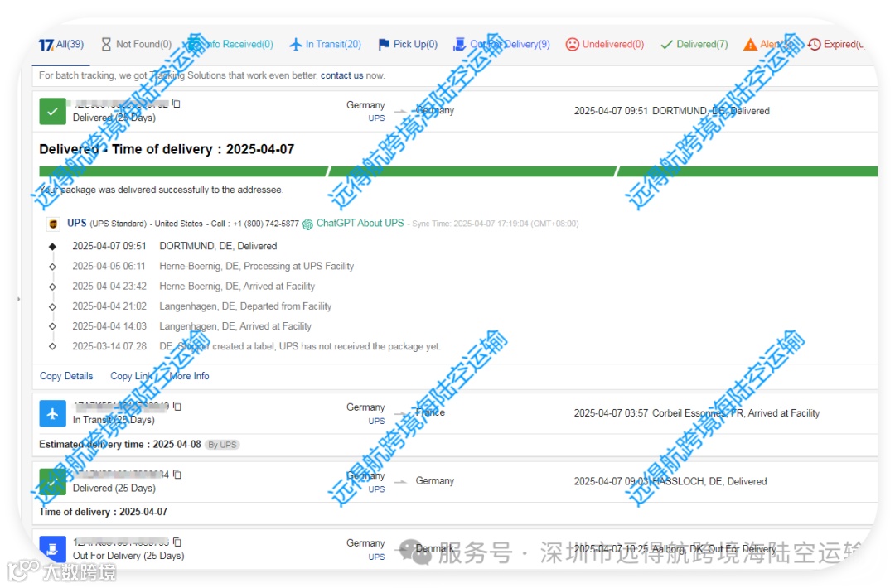The height and width of the screenshot is (588, 895).
Task: Select the 2025-03-14 07:28 label created event
Action: point(256,346)
